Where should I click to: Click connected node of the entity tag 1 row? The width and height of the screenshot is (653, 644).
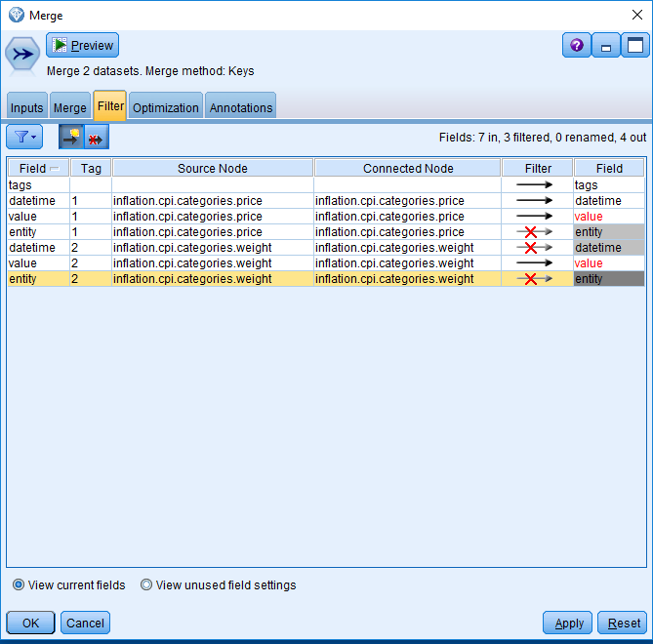point(407,232)
